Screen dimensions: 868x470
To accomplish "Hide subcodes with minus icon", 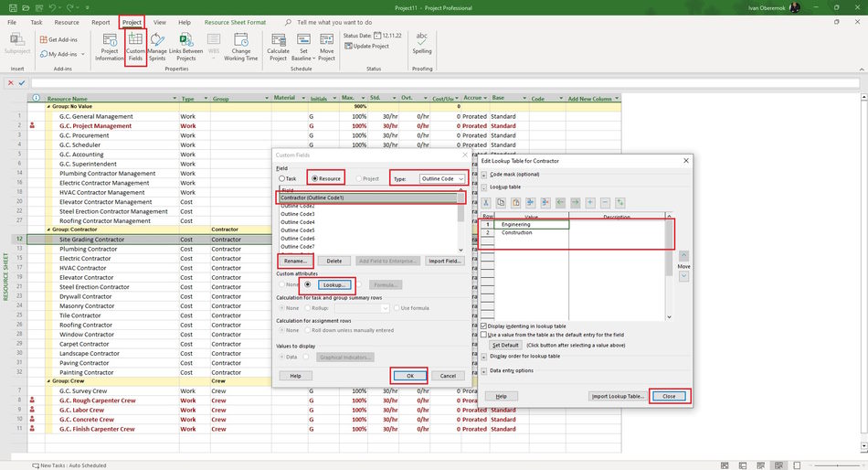I will click(605, 203).
